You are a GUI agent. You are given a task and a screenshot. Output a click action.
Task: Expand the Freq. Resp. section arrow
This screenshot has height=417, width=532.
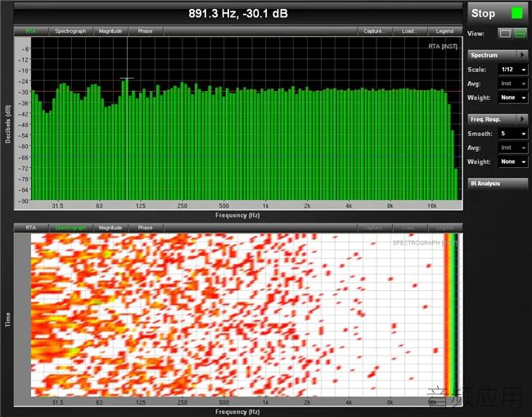[522, 119]
